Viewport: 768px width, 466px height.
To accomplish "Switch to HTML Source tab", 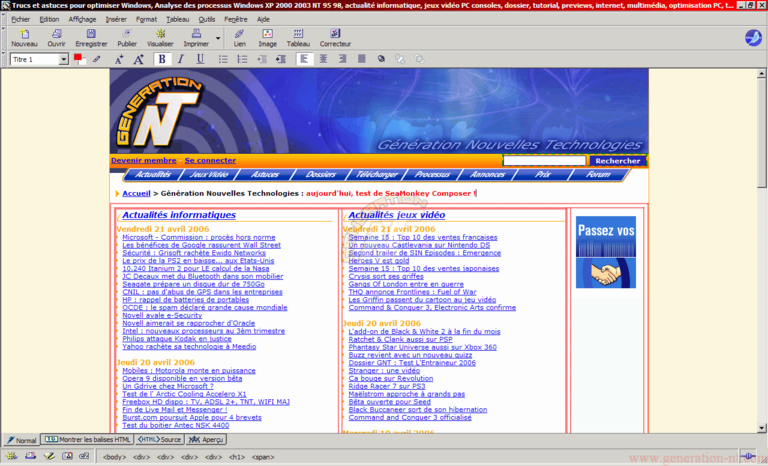I will [159, 439].
